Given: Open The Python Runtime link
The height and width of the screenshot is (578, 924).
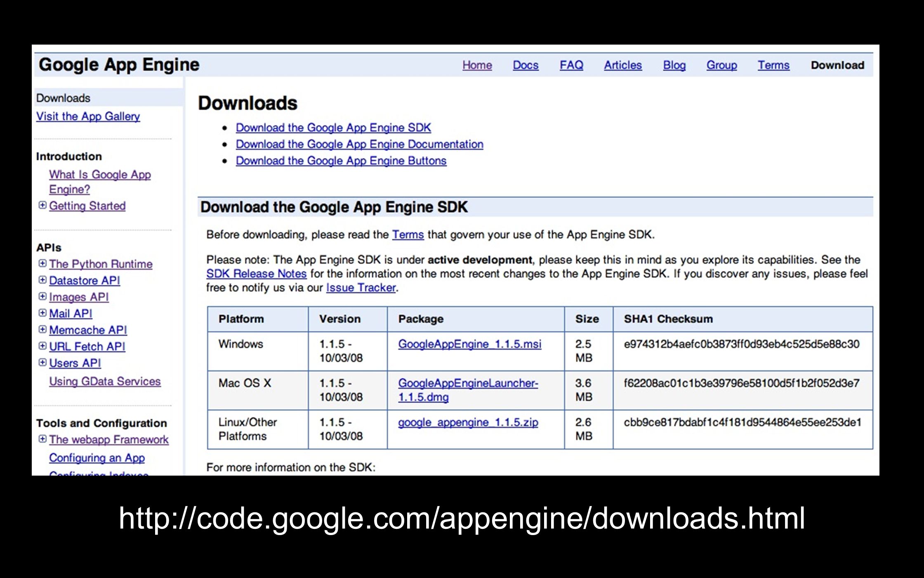Looking at the screenshot, I should [101, 264].
